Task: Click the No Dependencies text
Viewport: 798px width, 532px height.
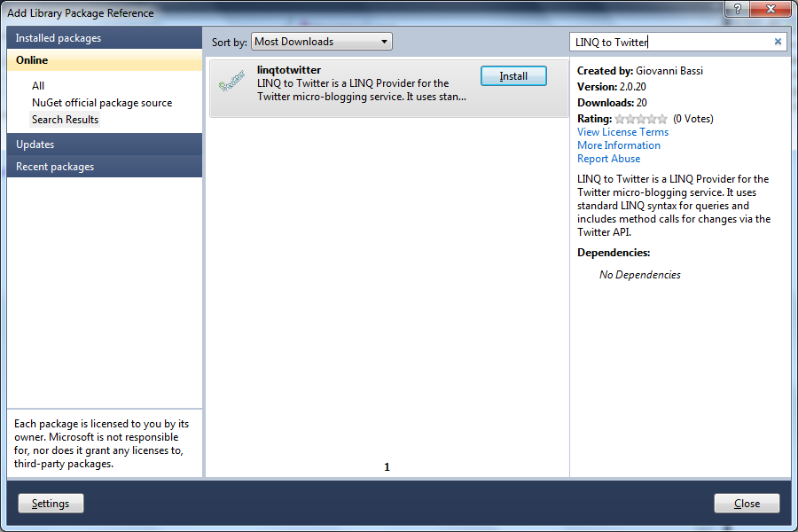Action: pyautogui.click(x=639, y=275)
